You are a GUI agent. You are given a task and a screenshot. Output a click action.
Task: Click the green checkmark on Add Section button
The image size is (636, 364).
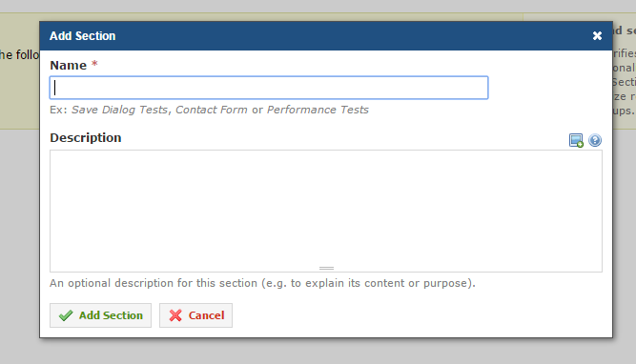point(66,315)
